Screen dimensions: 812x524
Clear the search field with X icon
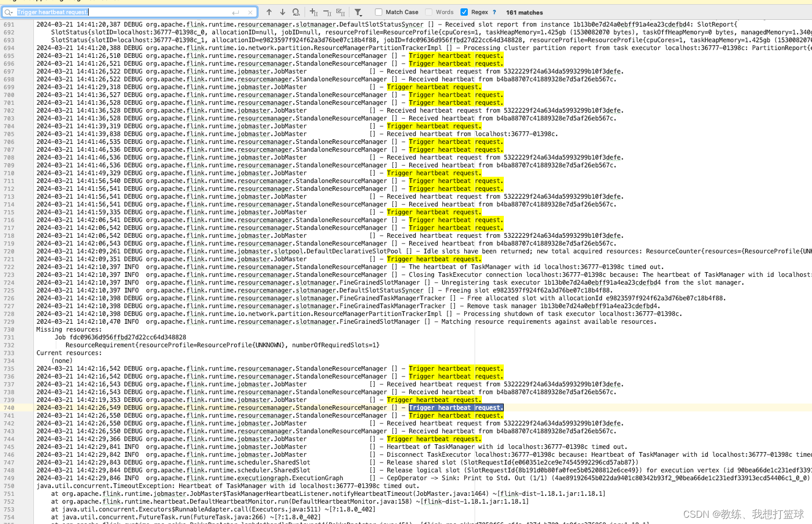point(250,12)
